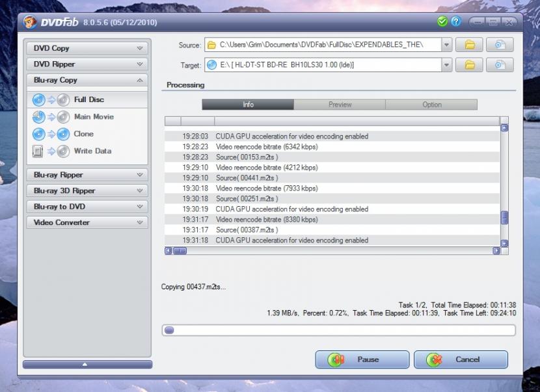Expand the Blu-ray to DVD section
The image size is (540, 392).
pyautogui.click(x=87, y=207)
